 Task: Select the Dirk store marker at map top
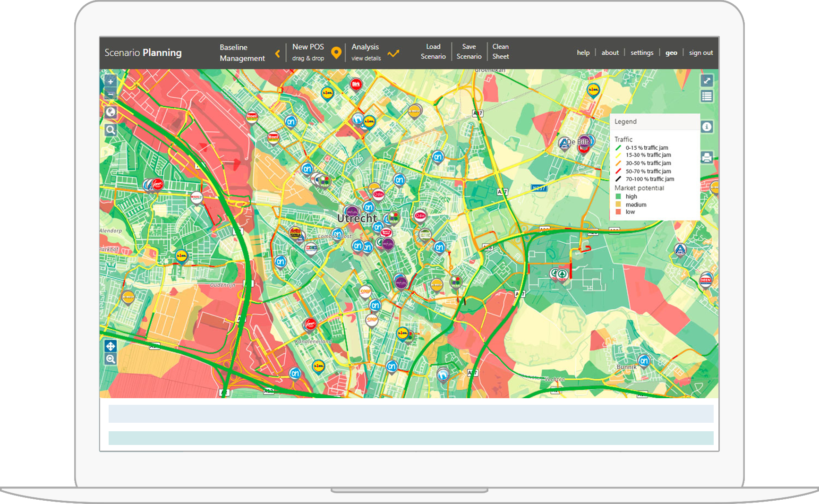tap(356, 85)
